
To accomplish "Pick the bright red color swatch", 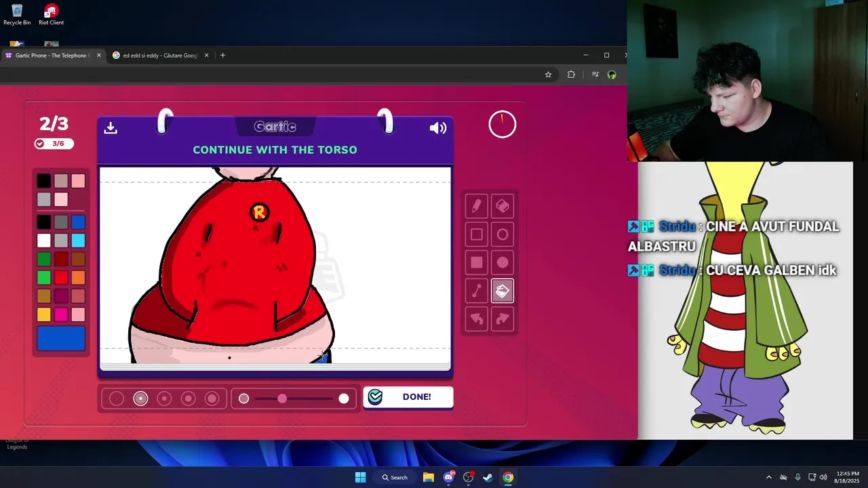I will click(61, 278).
